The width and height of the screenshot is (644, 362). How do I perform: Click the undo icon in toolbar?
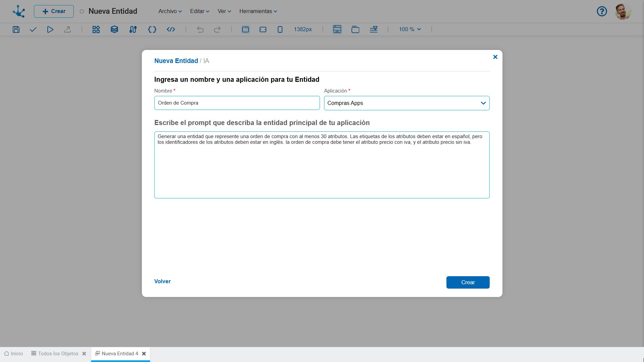click(200, 29)
